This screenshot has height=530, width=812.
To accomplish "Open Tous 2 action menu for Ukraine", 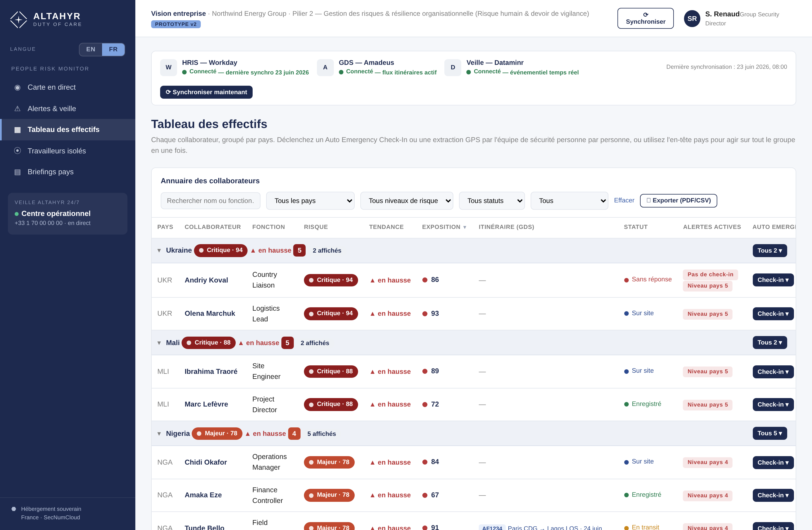I will pos(770,251).
